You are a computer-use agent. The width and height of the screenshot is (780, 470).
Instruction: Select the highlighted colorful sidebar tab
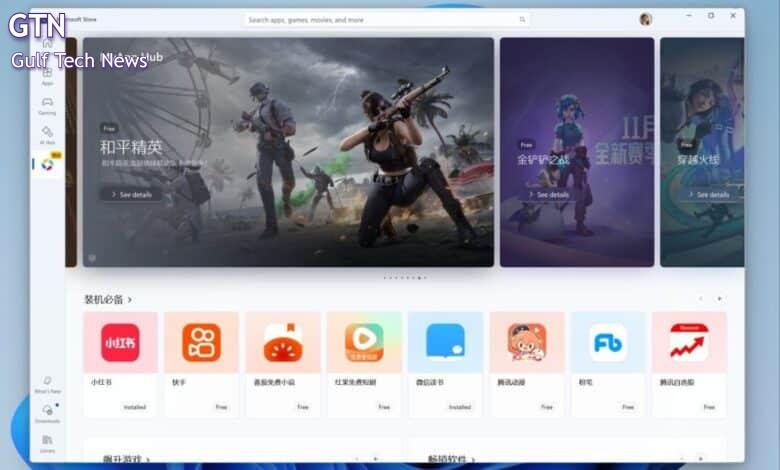coord(47,164)
